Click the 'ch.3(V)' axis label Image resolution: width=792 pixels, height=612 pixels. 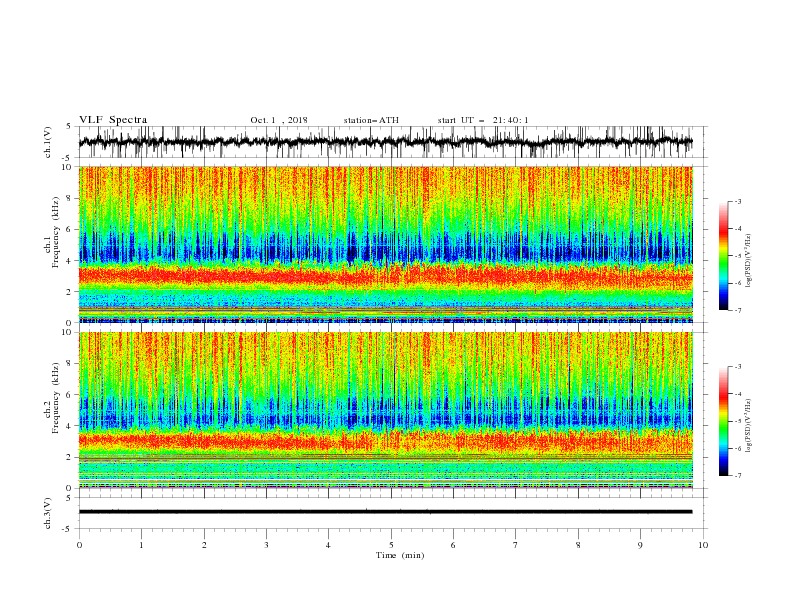(48, 513)
